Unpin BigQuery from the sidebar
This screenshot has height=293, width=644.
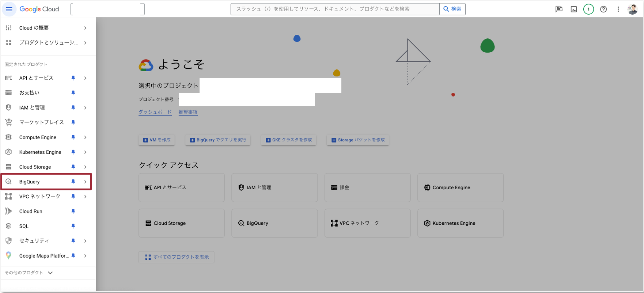point(73,182)
